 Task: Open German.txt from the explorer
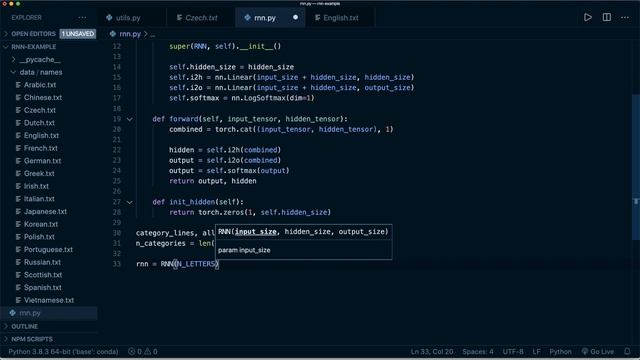(x=42, y=161)
